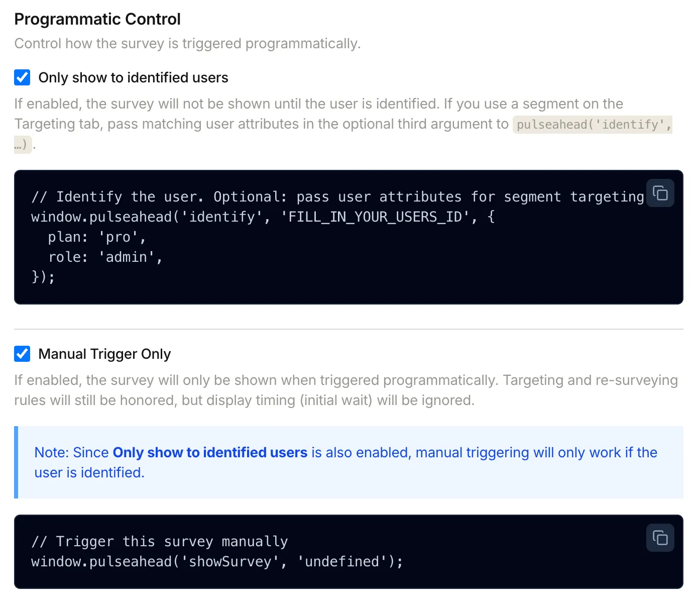700x600 pixels.
Task: Click the closing '});' line of identify code
Action: pos(43,277)
